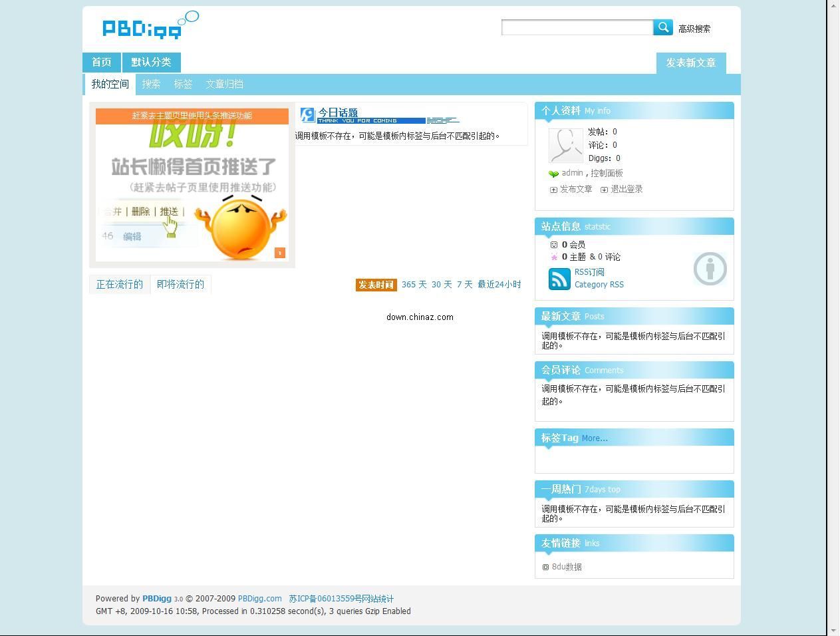Click the 最新文章 Posts header

(x=634, y=316)
